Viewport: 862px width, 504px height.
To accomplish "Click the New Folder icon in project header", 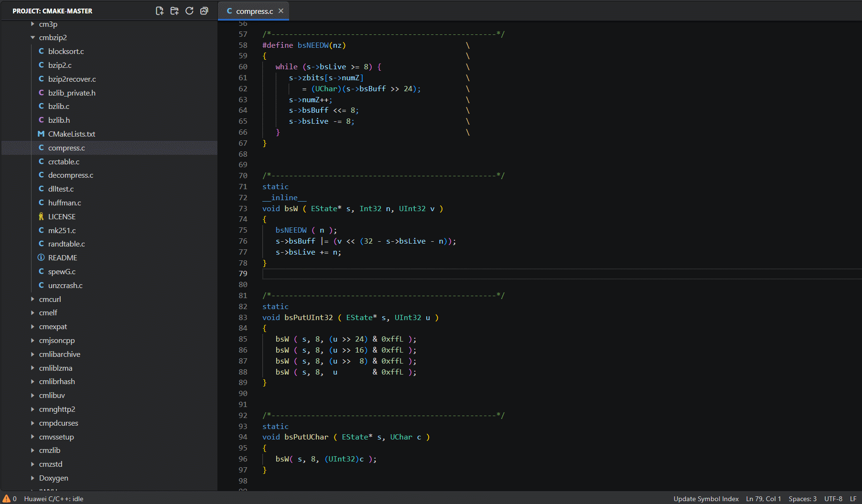I will pos(174,11).
